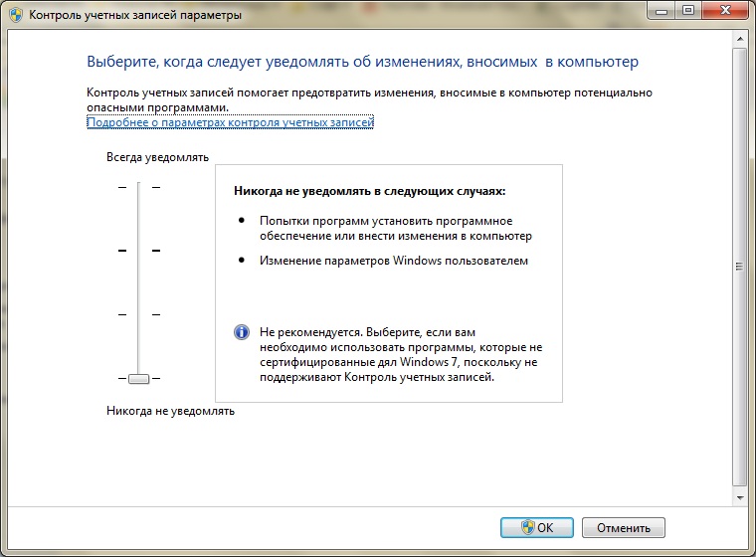Click the 'Никогда не уведомлять' label below the slider
The image size is (756, 557).
tap(171, 411)
